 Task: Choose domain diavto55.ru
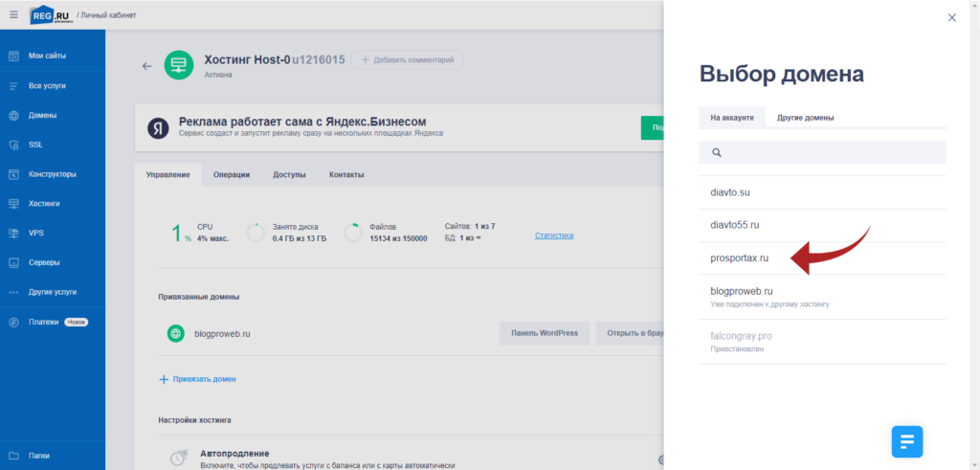[822, 225]
